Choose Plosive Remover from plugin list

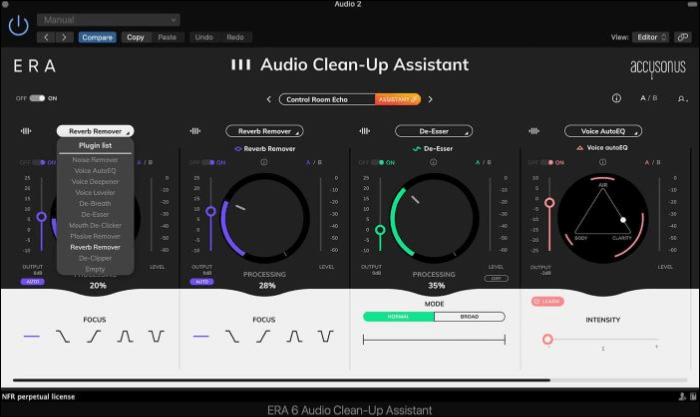point(95,235)
